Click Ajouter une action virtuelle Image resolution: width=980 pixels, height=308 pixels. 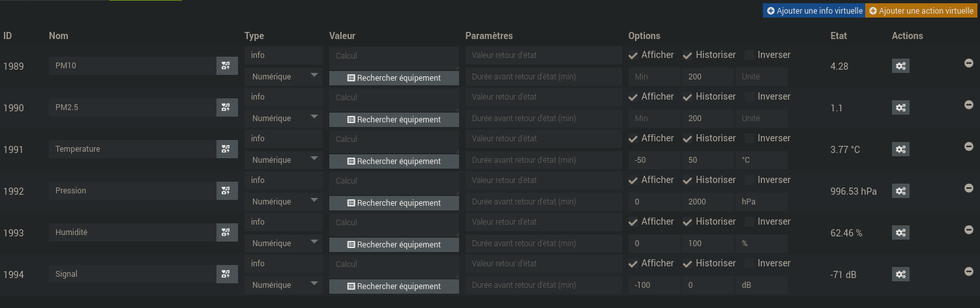tap(921, 11)
